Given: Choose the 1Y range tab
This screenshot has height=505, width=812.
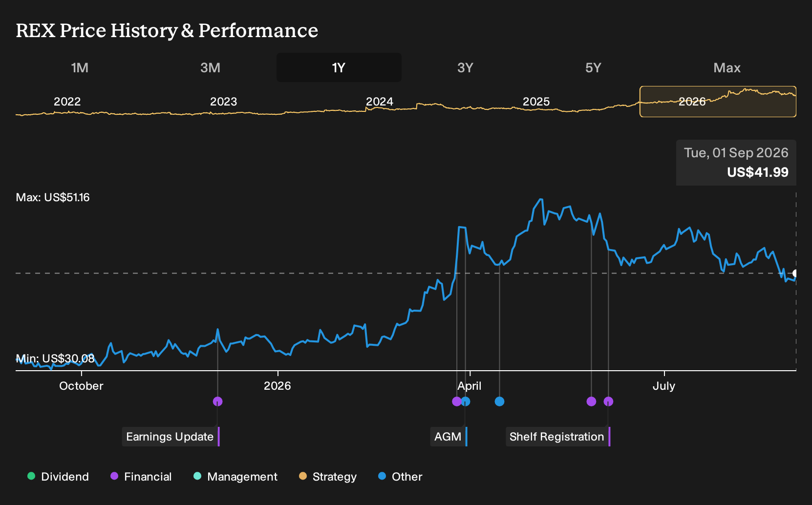Looking at the screenshot, I should 339,67.
